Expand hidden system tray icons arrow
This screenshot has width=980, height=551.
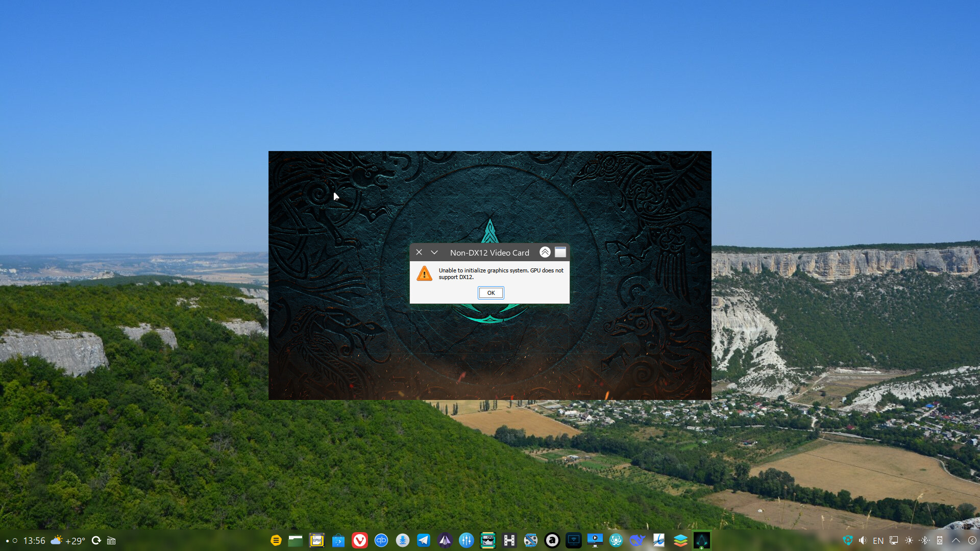click(956, 540)
